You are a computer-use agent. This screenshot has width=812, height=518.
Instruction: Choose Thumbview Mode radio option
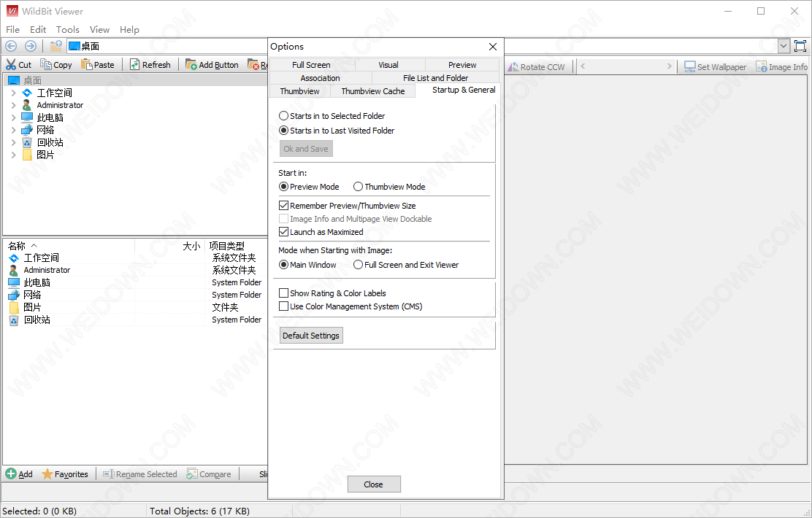tap(358, 187)
